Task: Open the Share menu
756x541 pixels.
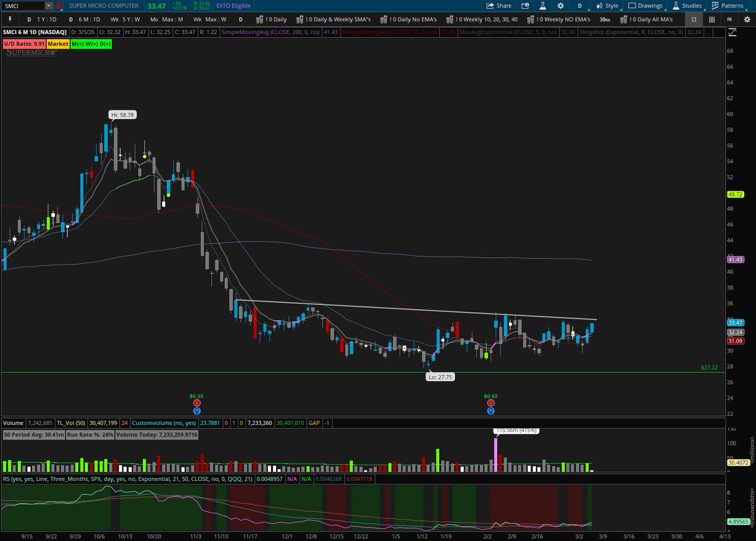Action: [498, 6]
